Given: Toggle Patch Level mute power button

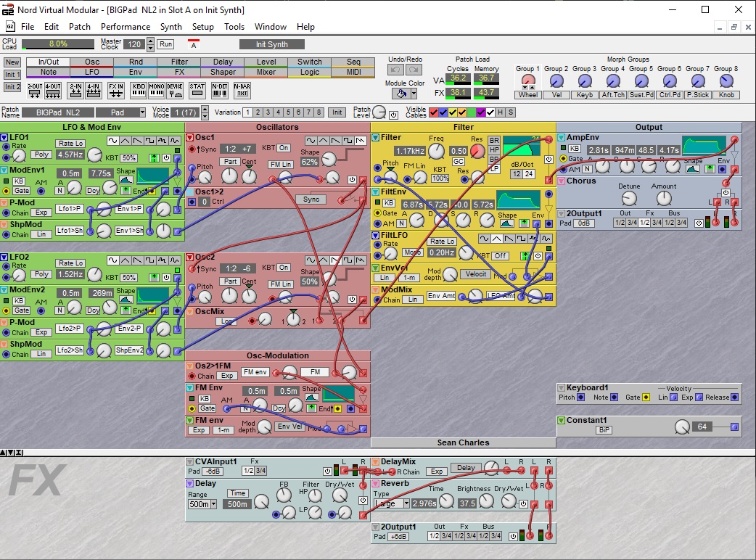Looking at the screenshot, I should point(394,115).
